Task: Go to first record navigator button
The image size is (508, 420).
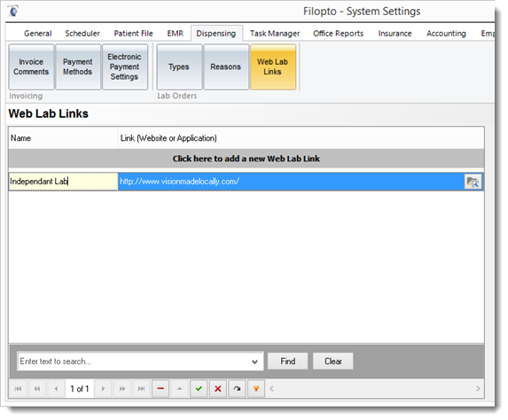Action: pos(18,389)
